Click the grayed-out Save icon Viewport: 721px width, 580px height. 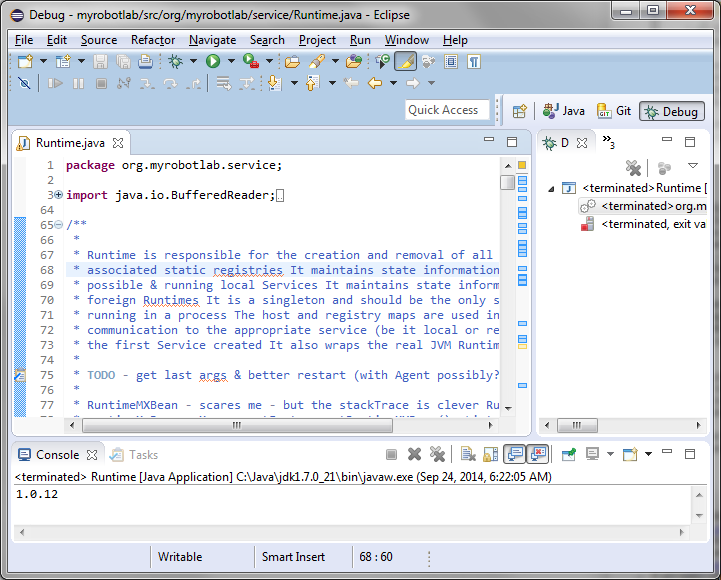point(101,61)
